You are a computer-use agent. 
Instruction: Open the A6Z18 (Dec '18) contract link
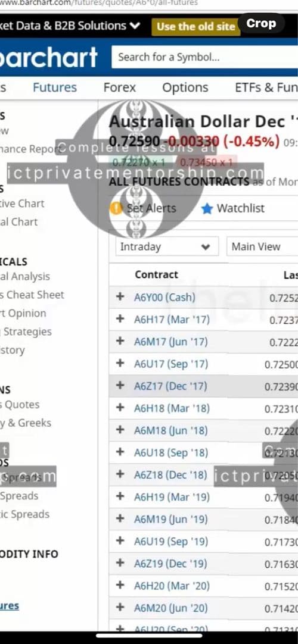pyautogui.click(x=170, y=475)
